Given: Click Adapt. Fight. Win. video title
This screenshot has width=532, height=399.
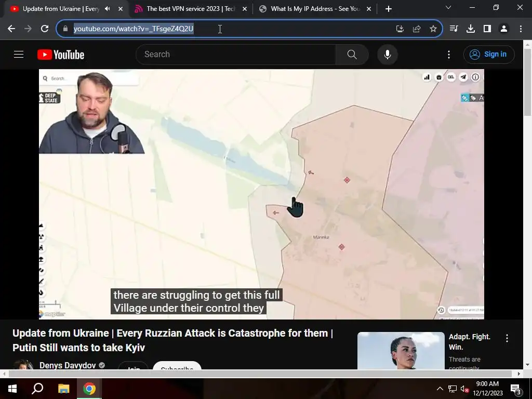Looking at the screenshot, I should tap(470, 342).
